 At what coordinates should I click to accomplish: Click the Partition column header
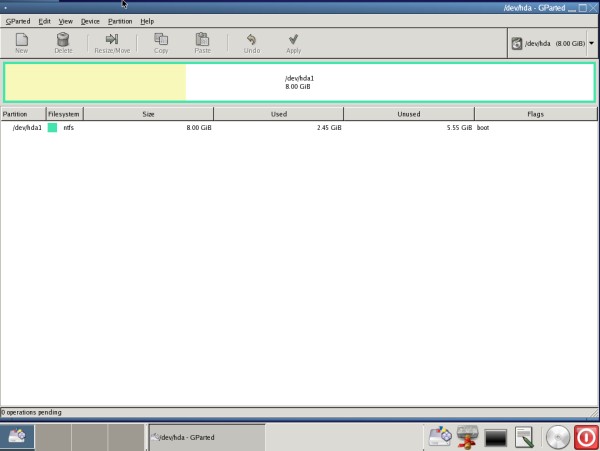[23, 114]
